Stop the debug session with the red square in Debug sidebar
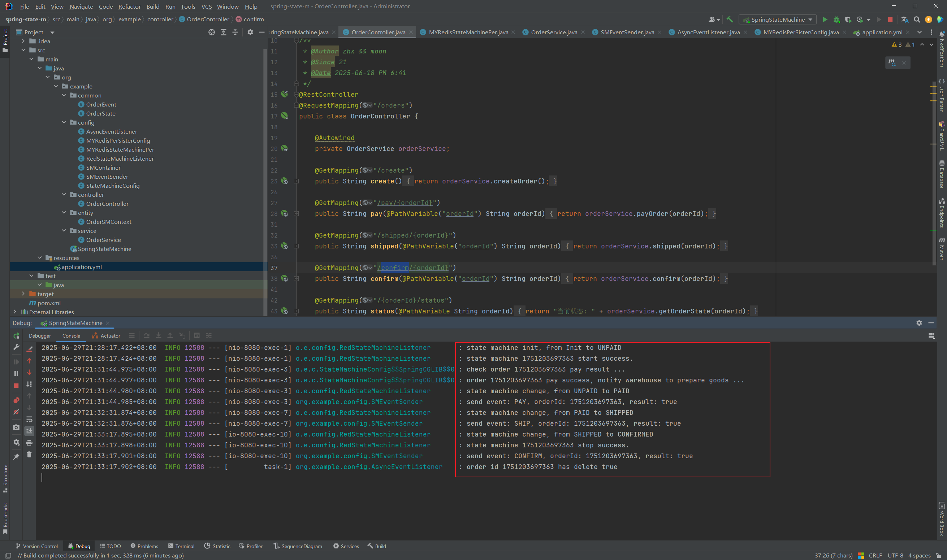This screenshot has width=947, height=560. [16, 386]
